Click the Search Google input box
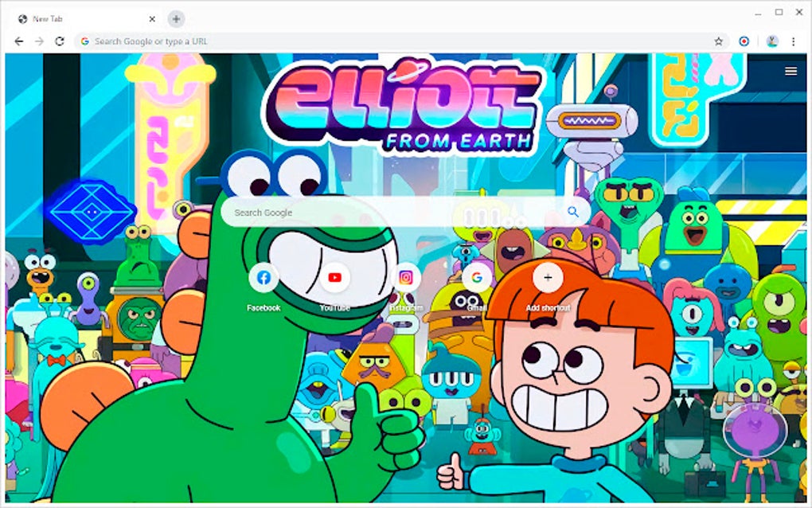812x508 pixels. point(358,212)
